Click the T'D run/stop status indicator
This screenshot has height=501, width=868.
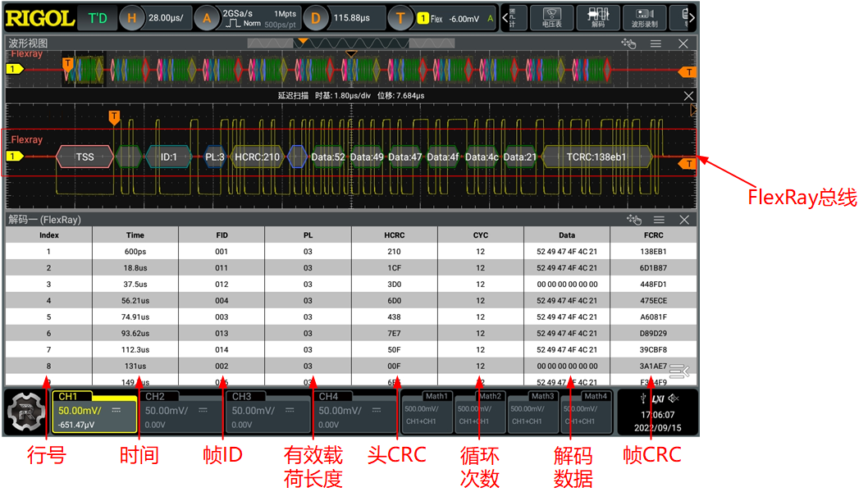click(98, 18)
